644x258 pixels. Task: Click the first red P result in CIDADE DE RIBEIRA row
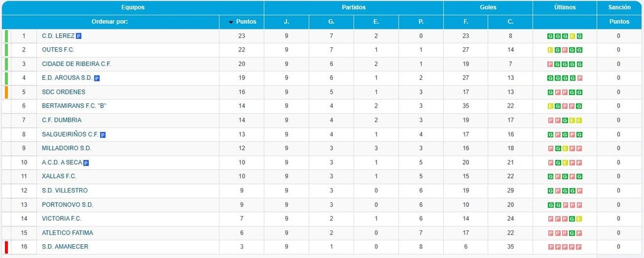point(550,64)
